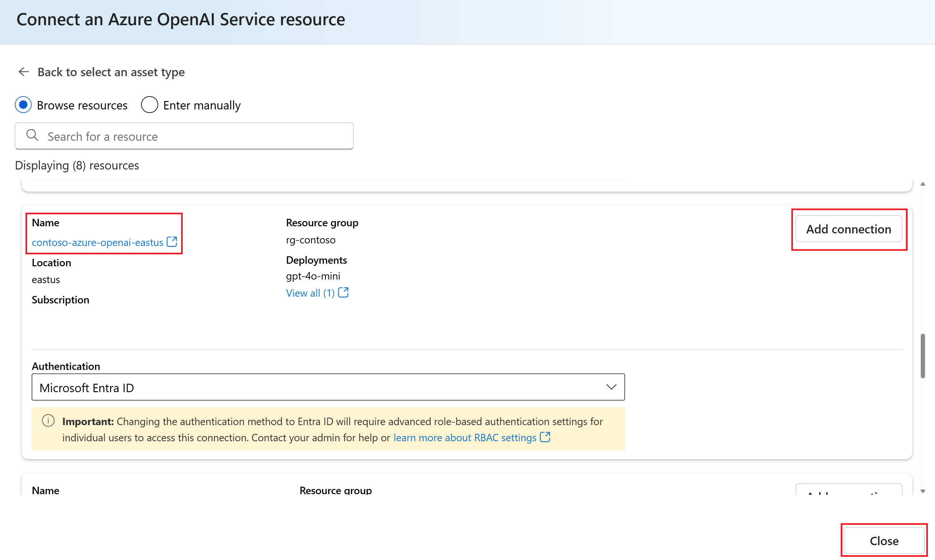
Task: Open external link icon beside contoso-azure-openai-eastus
Action: click(x=172, y=241)
